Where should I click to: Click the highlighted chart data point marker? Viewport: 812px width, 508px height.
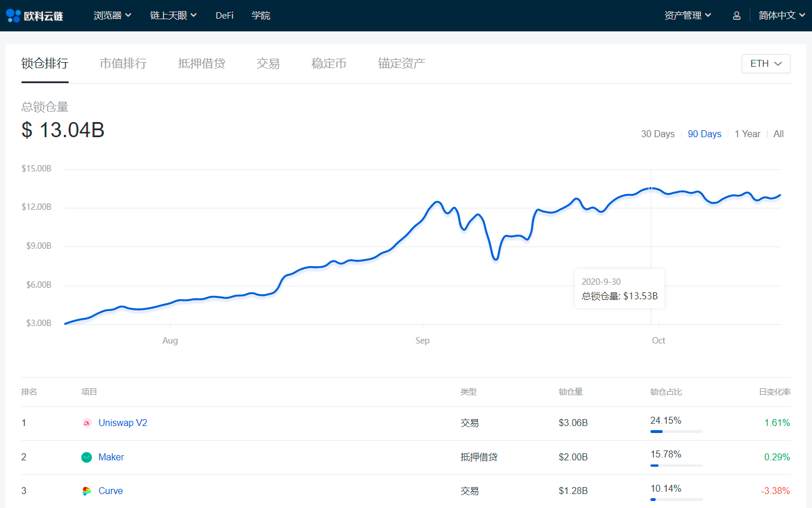[x=649, y=189]
